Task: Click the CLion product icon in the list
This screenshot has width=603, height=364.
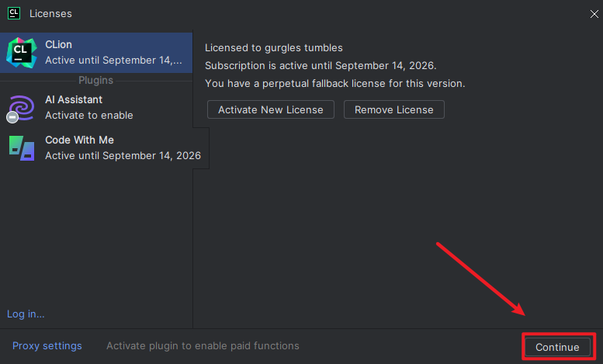Action: point(21,52)
